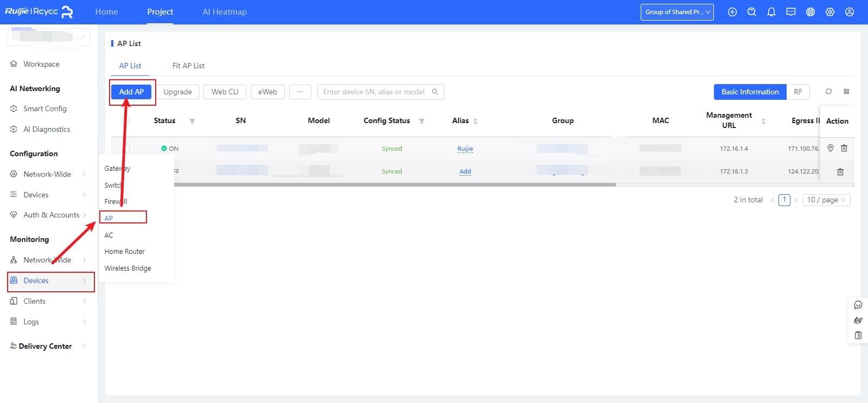Open the search magnifier in top bar
Image resolution: width=868 pixels, height=403 pixels.
[x=751, y=12]
